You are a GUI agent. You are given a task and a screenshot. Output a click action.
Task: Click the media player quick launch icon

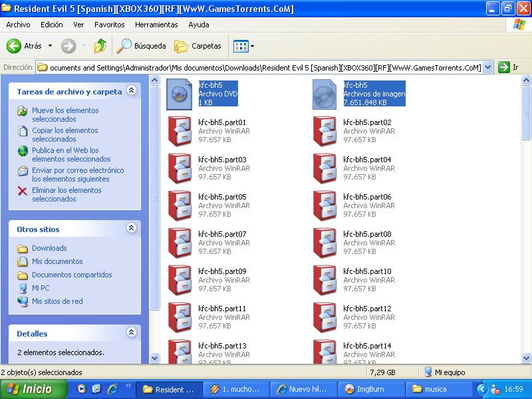click(81, 389)
